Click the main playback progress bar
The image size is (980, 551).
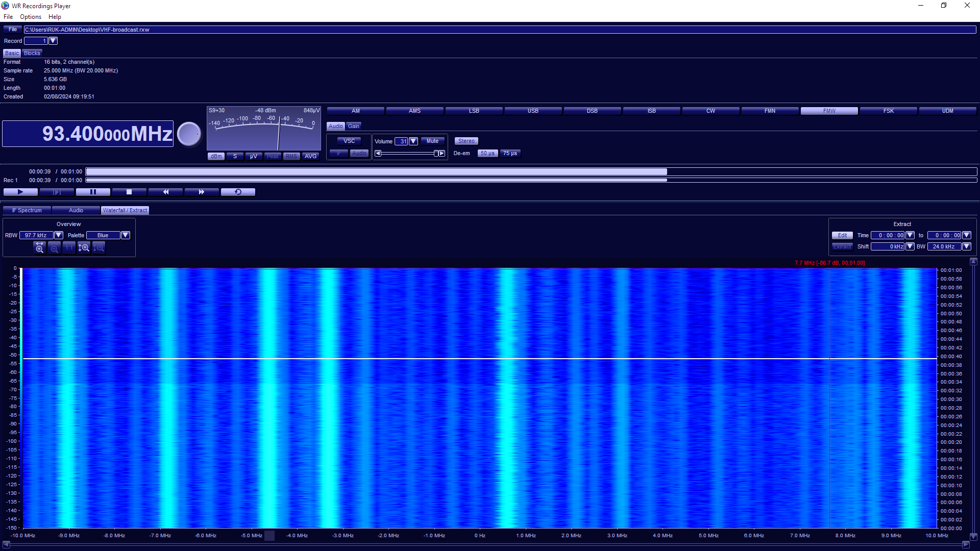[531, 172]
